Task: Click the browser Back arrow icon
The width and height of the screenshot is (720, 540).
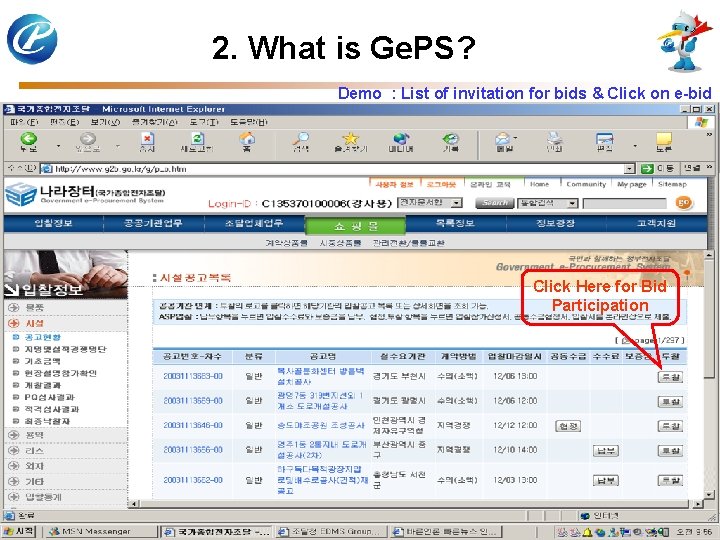Action: pos(28,138)
